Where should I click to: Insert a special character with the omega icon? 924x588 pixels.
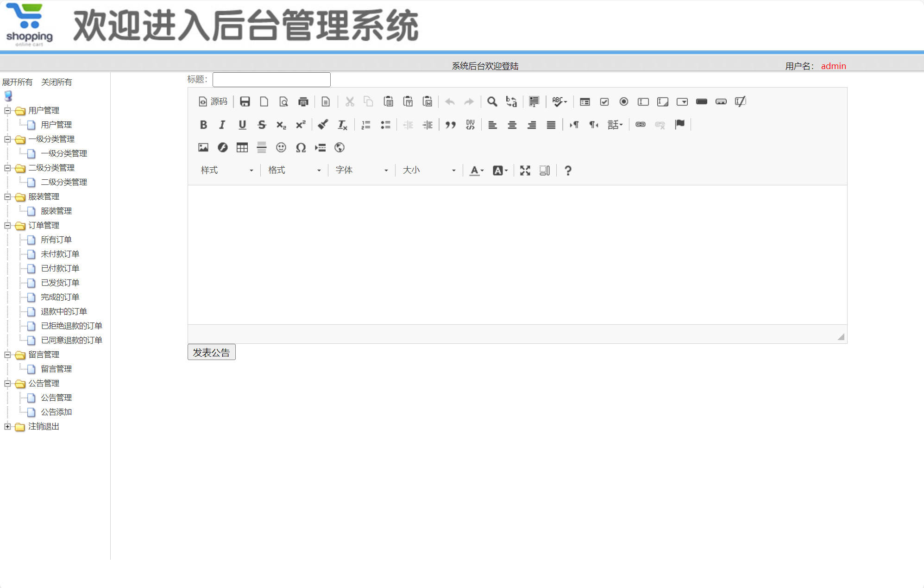coord(301,147)
